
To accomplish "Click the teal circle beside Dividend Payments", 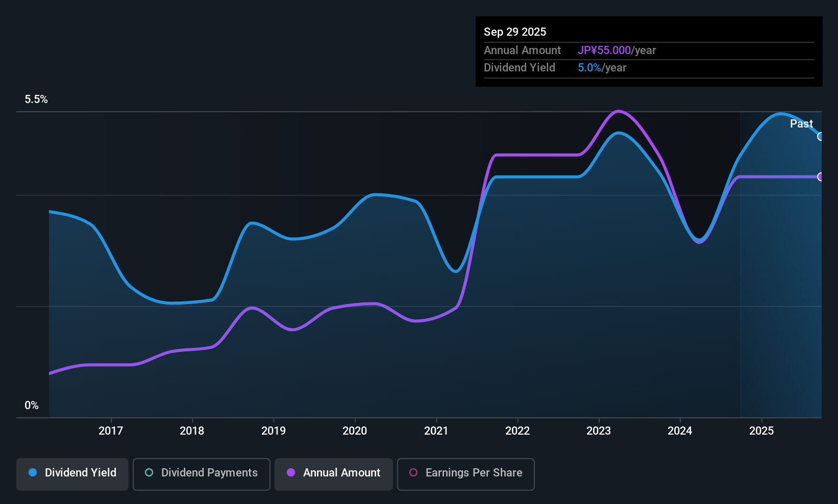I will click(149, 472).
